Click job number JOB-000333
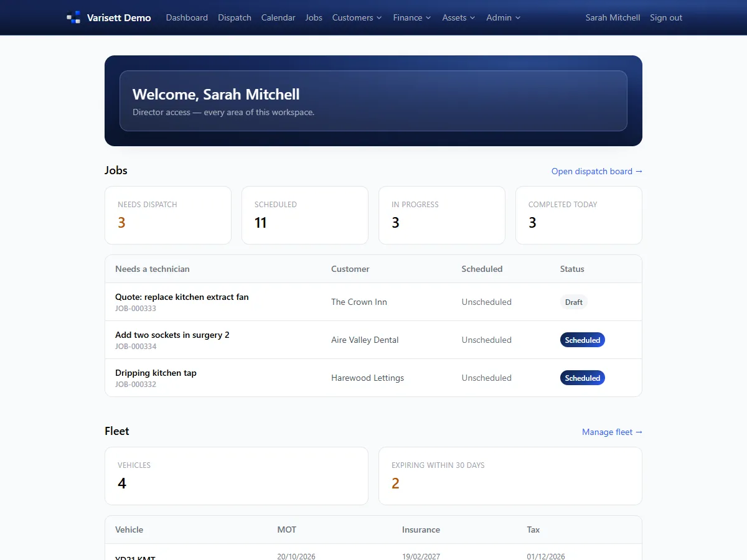Viewport: 747px width, 560px height. coord(136,309)
